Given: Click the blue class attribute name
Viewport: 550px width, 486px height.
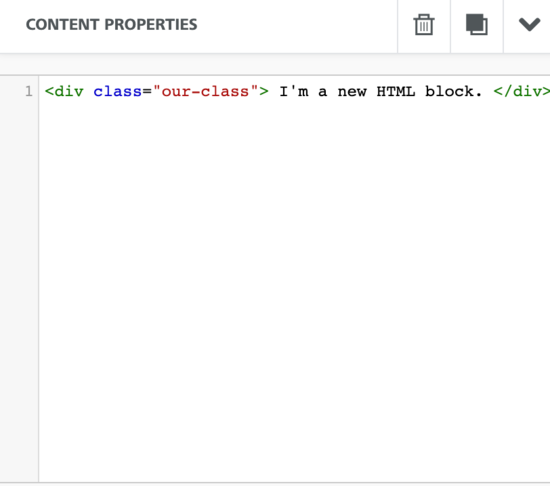Looking at the screenshot, I should (118, 92).
